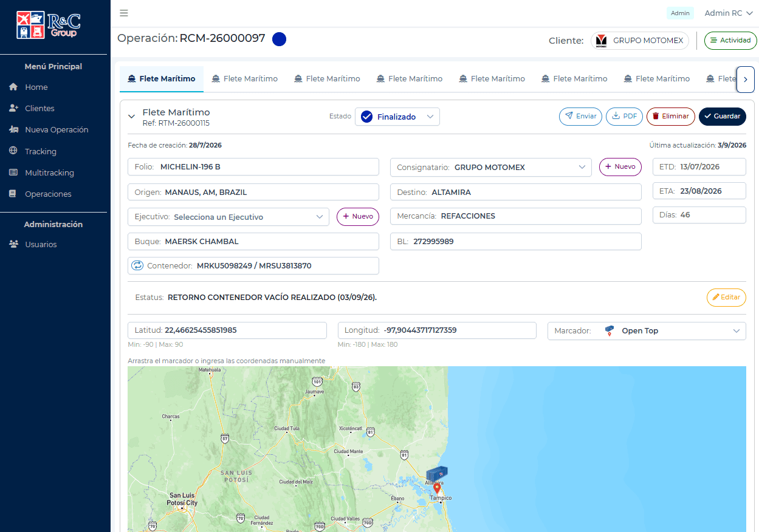Click the Enviar button

tap(580, 116)
